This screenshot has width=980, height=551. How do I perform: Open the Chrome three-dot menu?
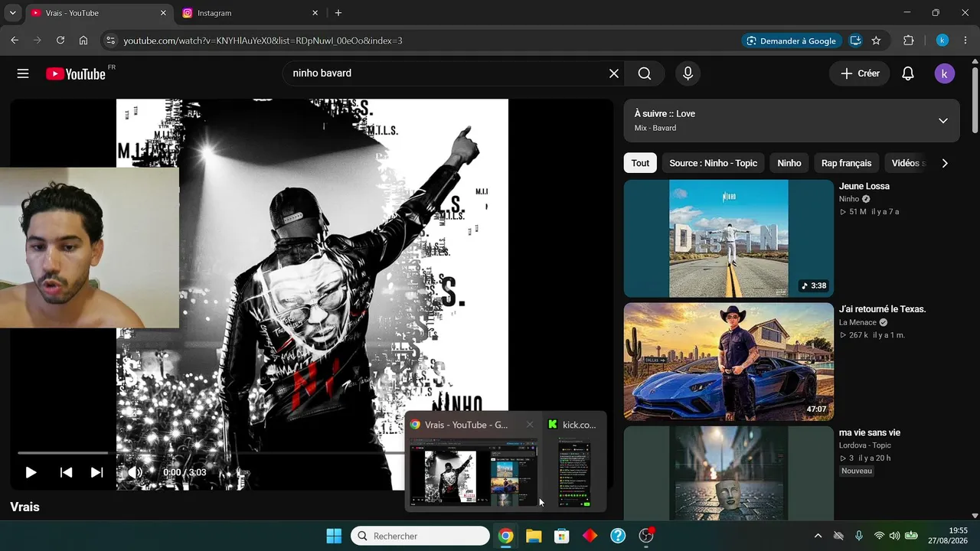pos(965,41)
